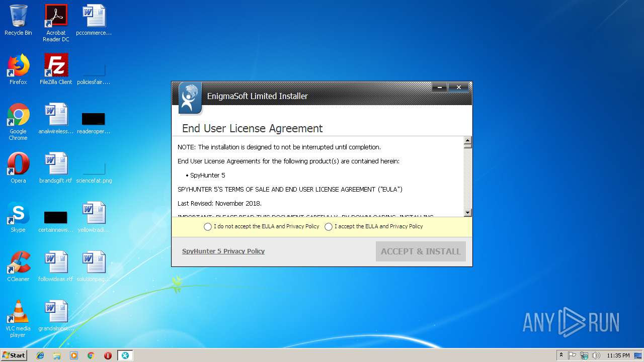Open the volume speaker tray icon
The width and height of the screenshot is (644, 362).
click(x=596, y=355)
